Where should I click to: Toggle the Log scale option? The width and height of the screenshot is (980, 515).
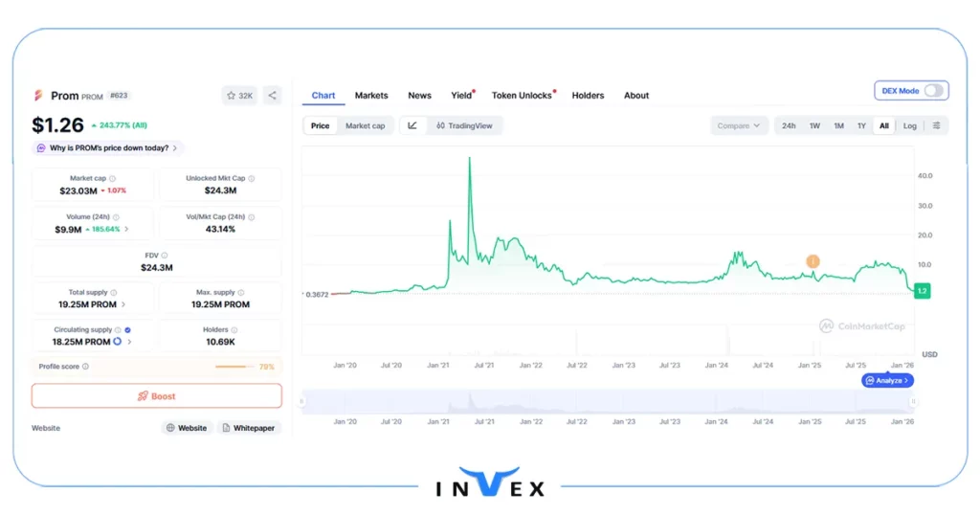tap(909, 125)
